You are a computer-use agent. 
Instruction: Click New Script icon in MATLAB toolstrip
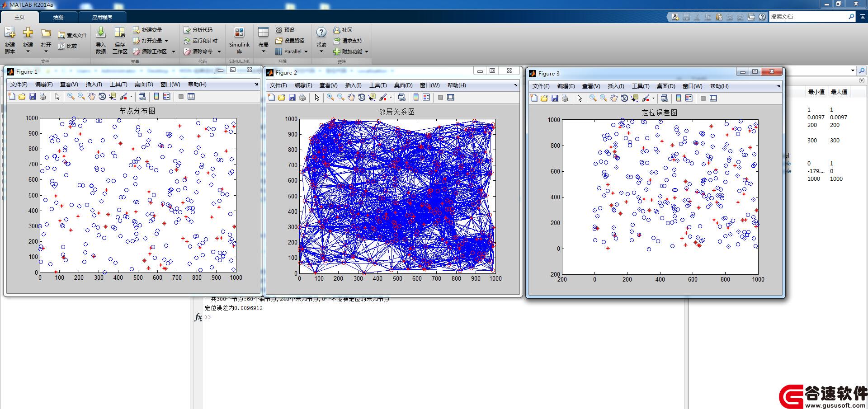pos(10,33)
